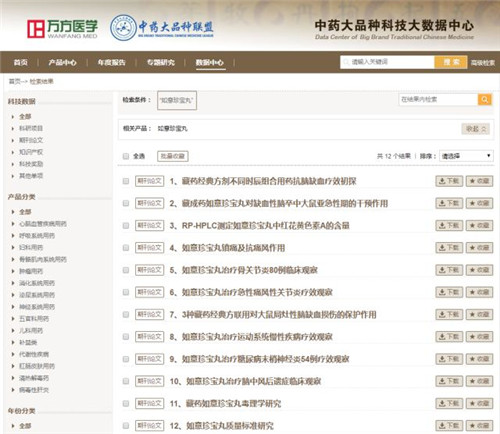The height and width of the screenshot is (434, 500).
Task: Tick the 全选 select-all checkbox
Action: point(126,156)
